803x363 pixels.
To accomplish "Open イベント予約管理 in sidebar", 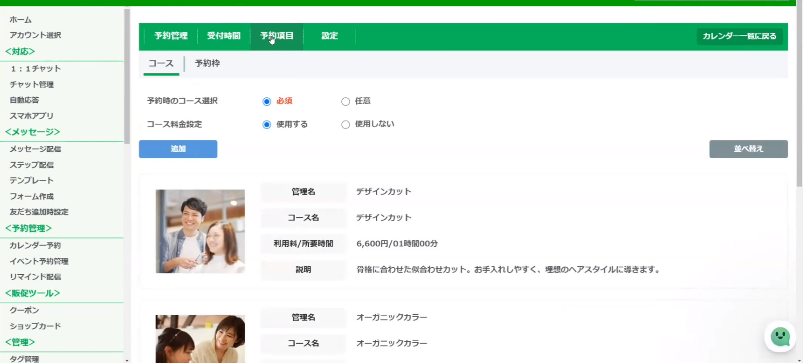I will (39, 261).
